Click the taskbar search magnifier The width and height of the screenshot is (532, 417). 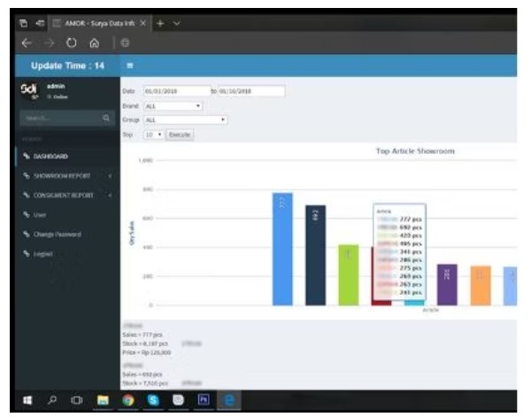(x=52, y=400)
